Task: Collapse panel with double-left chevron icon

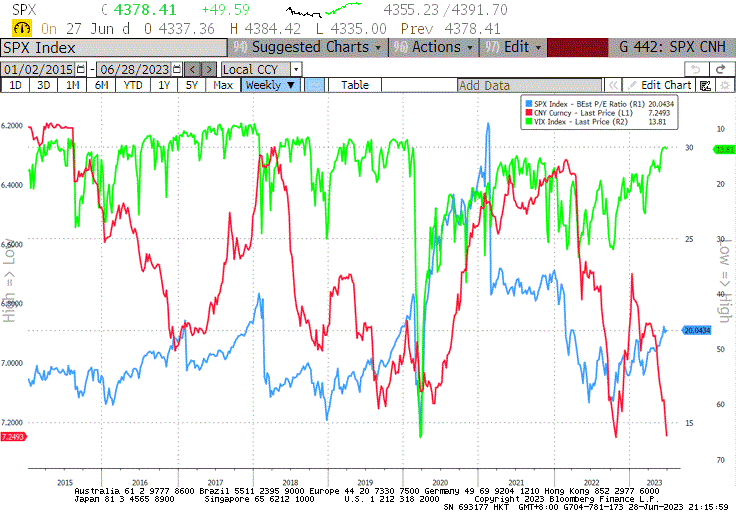Action: pyautogui.click(x=613, y=85)
